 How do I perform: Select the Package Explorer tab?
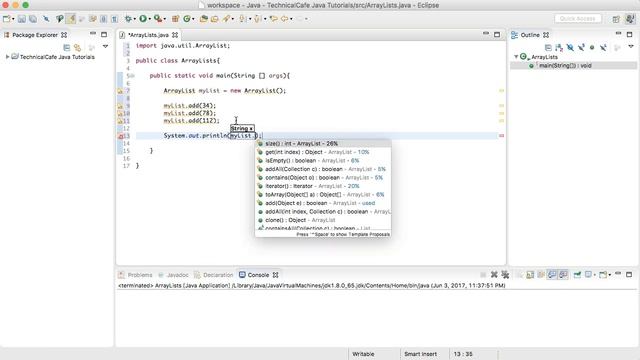pos(35,35)
